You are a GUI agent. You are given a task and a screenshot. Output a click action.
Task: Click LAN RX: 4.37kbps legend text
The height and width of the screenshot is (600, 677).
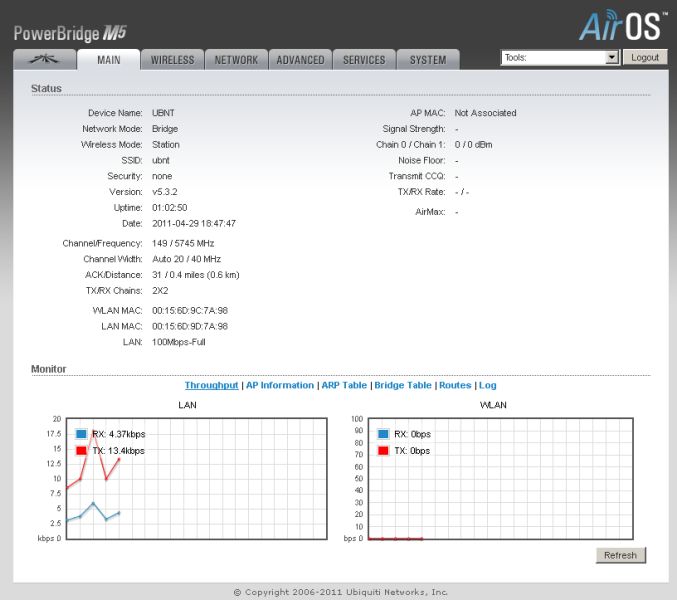point(119,434)
